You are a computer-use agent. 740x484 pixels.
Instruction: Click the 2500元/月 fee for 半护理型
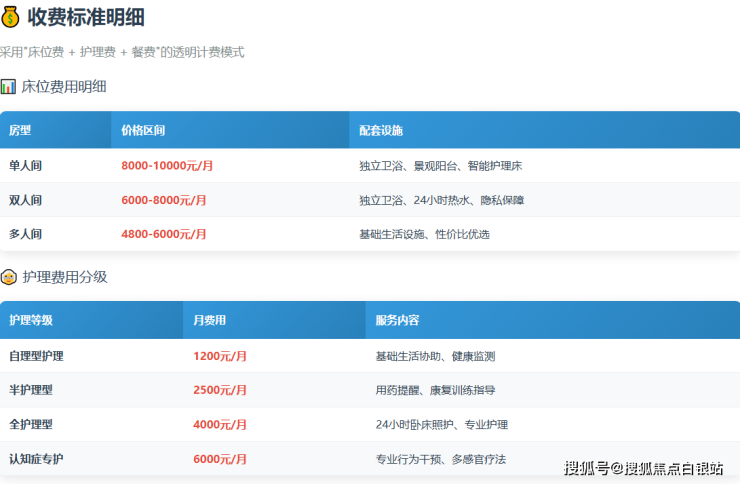click(220, 390)
